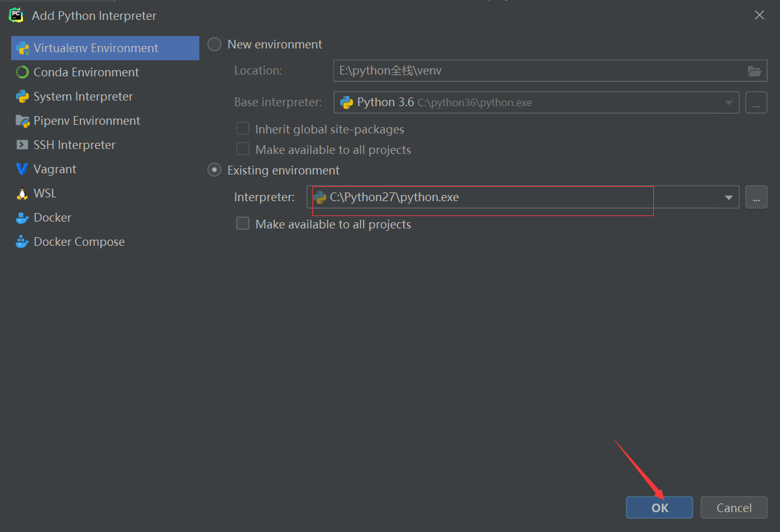Click python icon in Interpreter field
This screenshot has height=532, width=780.
tap(320, 197)
